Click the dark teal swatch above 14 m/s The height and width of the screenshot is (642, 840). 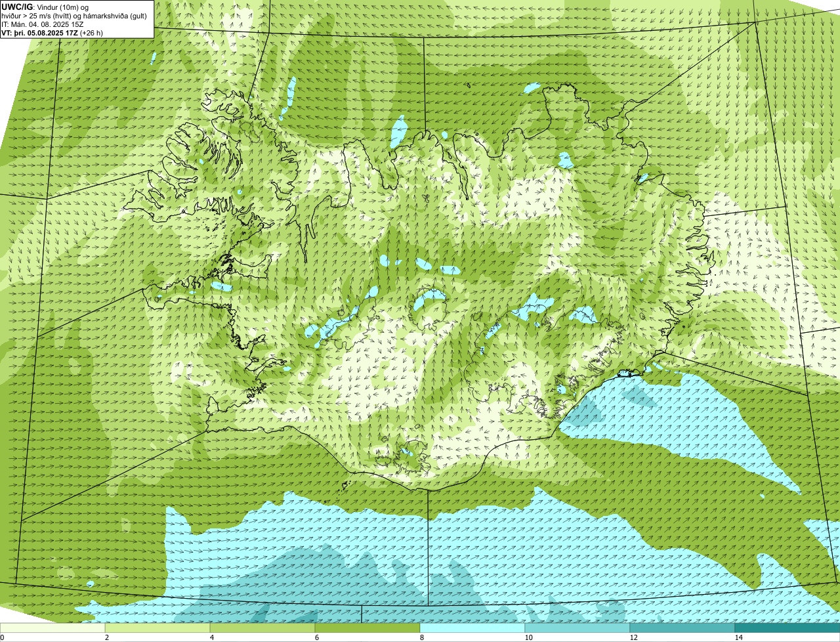coord(787,628)
